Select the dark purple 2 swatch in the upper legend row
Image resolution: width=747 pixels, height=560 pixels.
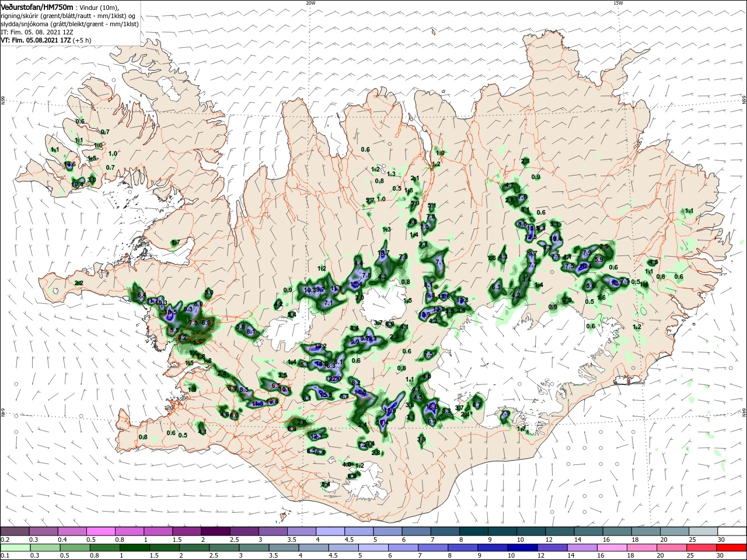coord(215,531)
